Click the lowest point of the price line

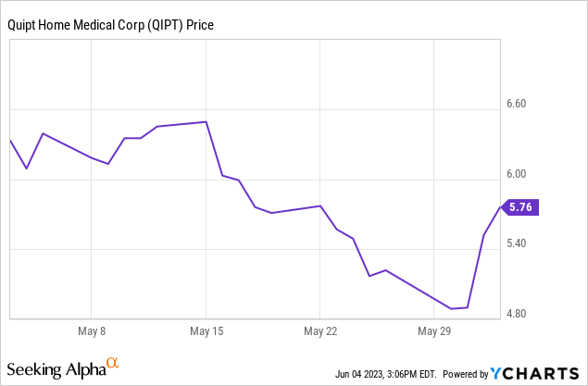(451, 308)
